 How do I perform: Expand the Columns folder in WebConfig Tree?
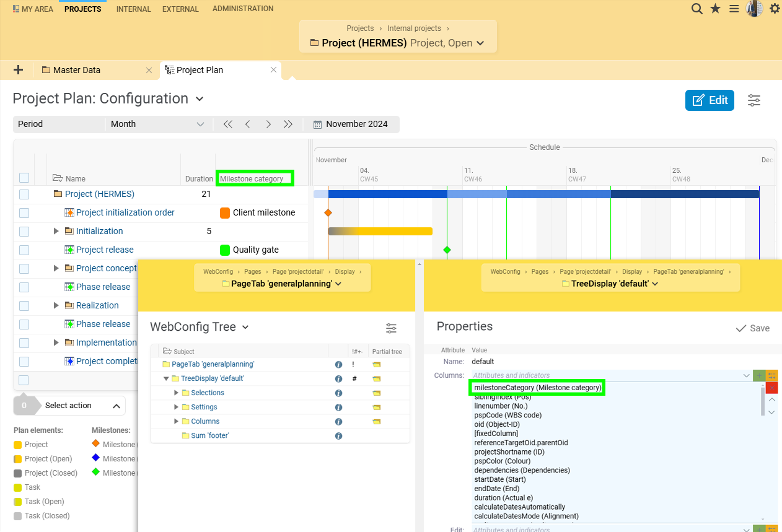point(176,421)
